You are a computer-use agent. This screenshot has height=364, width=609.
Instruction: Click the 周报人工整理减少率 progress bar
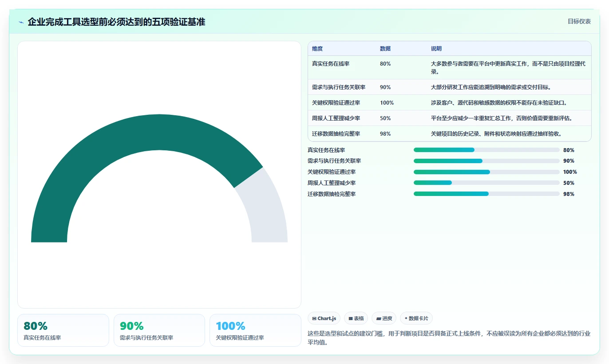tap(486, 183)
